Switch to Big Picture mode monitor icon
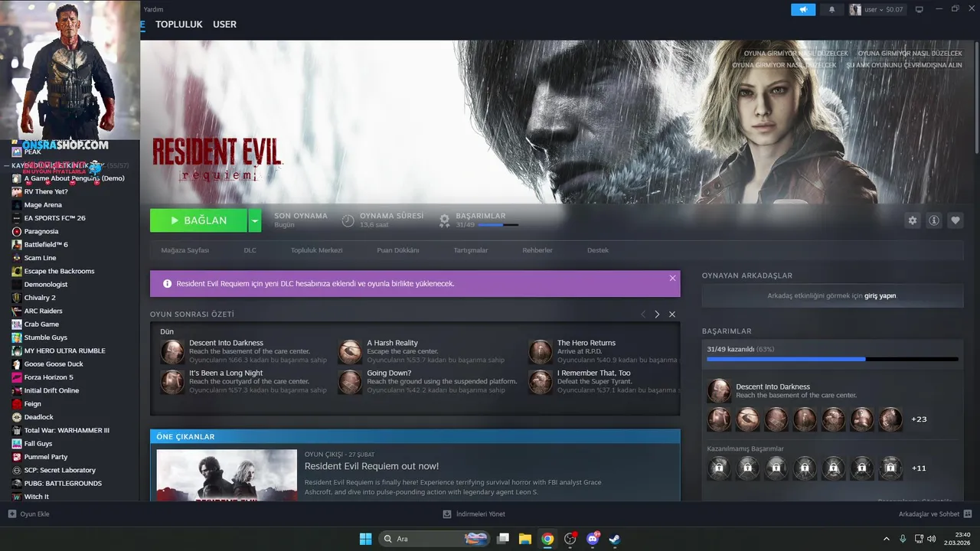This screenshot has width=980, height=551. pyautogui.click(x=920, y=10)
